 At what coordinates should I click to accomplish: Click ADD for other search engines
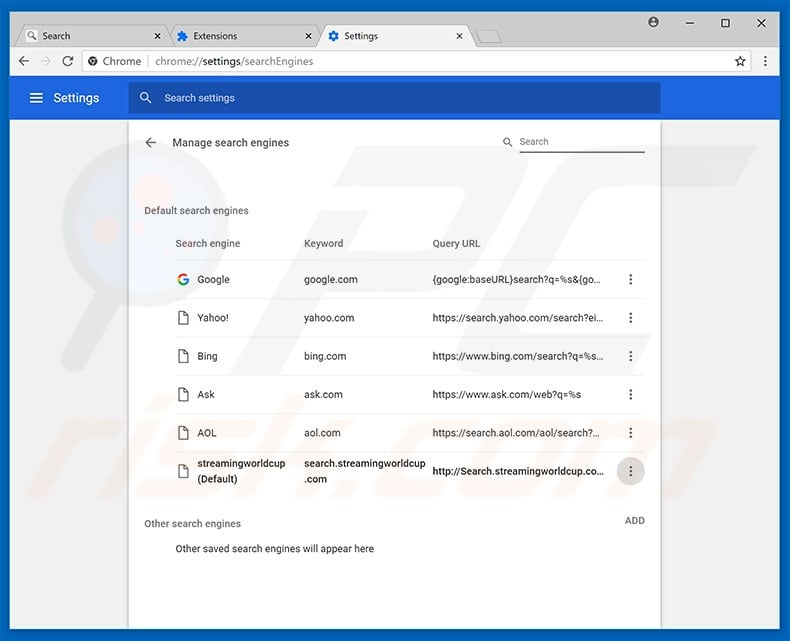click(634, 521)
